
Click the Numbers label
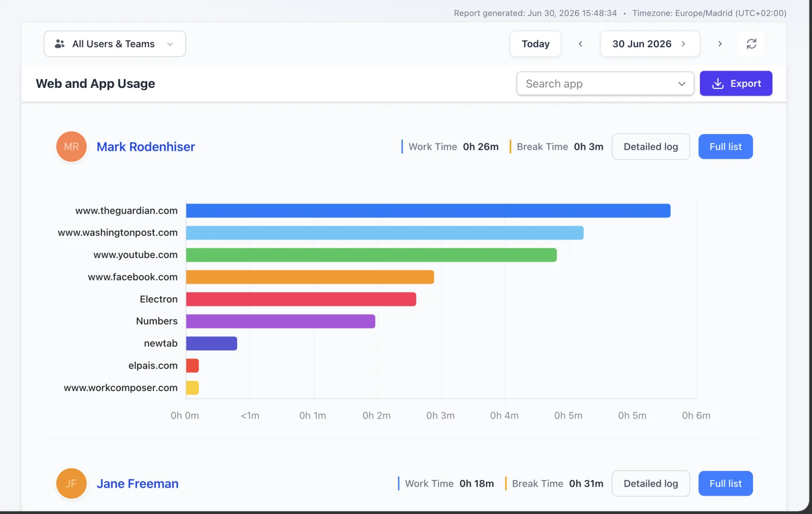tap(157, 321)
